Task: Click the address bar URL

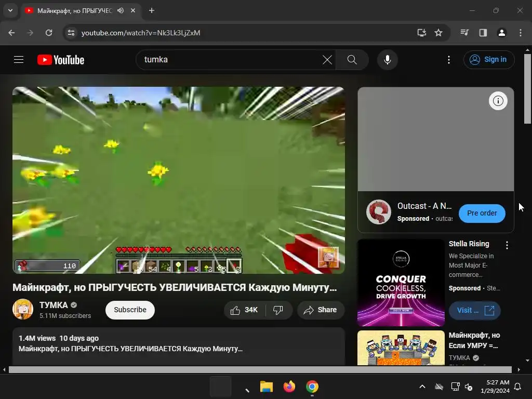Action: 141,33
